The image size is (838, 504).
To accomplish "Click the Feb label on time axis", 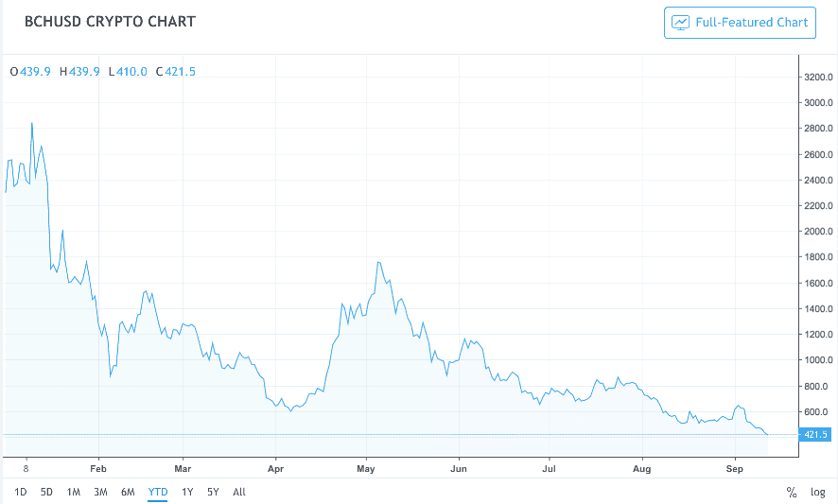I will (98, 469).
